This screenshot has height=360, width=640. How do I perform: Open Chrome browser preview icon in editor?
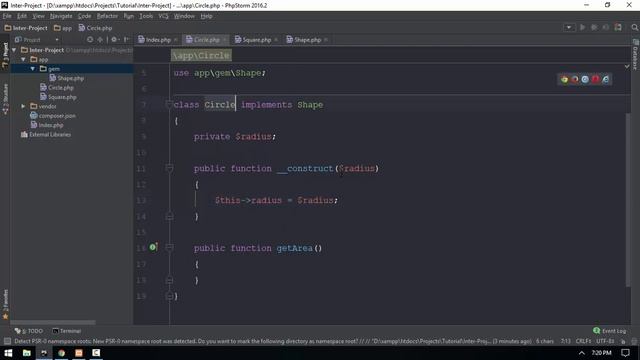(564, 80)
